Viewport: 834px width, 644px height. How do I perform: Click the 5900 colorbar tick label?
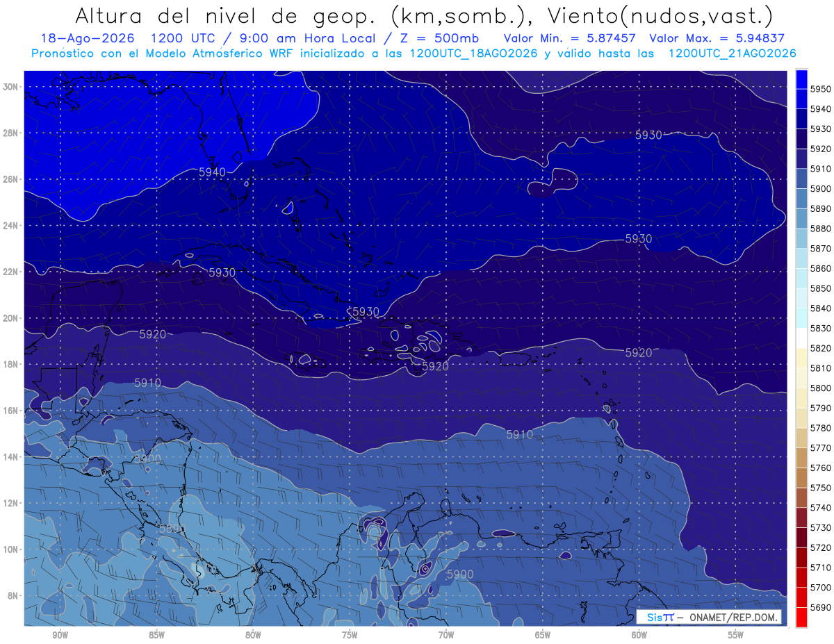coord(820,189)
